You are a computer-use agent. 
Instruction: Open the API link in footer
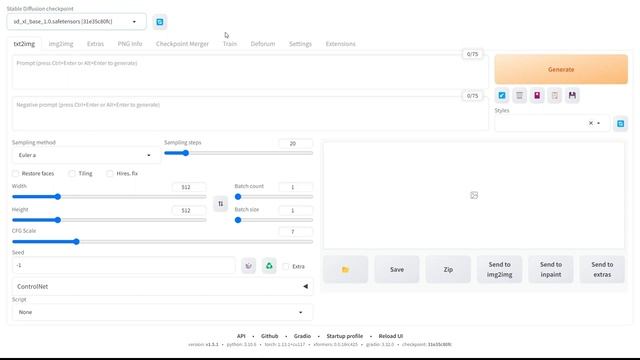241,336
